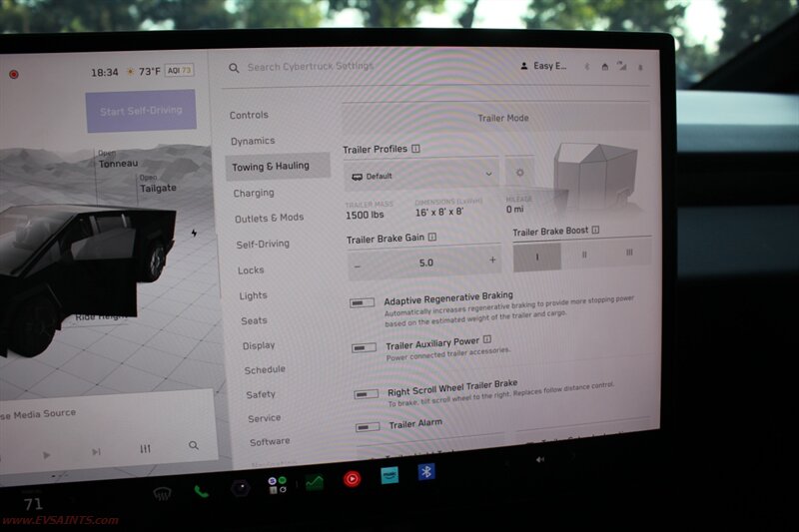Viewport: 799px width, 532px height.
Task: Tap Open Tailgate control
Action: coord(158,184)
